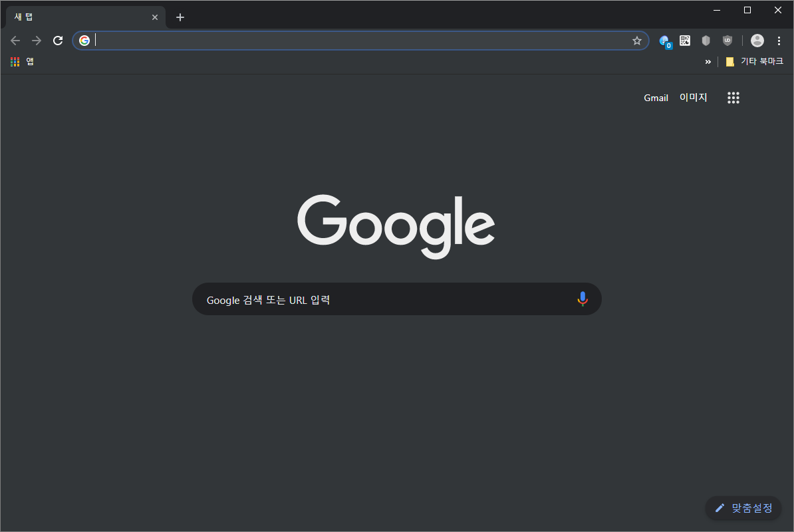Click the Google logo
The height and width of the screenshot is (532, 794).
396,226
